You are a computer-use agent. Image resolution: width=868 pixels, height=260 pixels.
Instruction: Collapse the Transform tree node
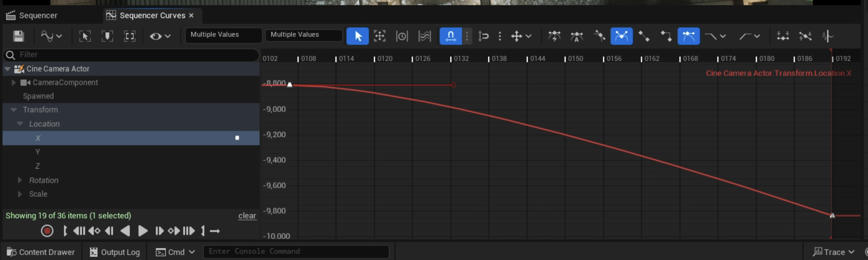(13, 110)
